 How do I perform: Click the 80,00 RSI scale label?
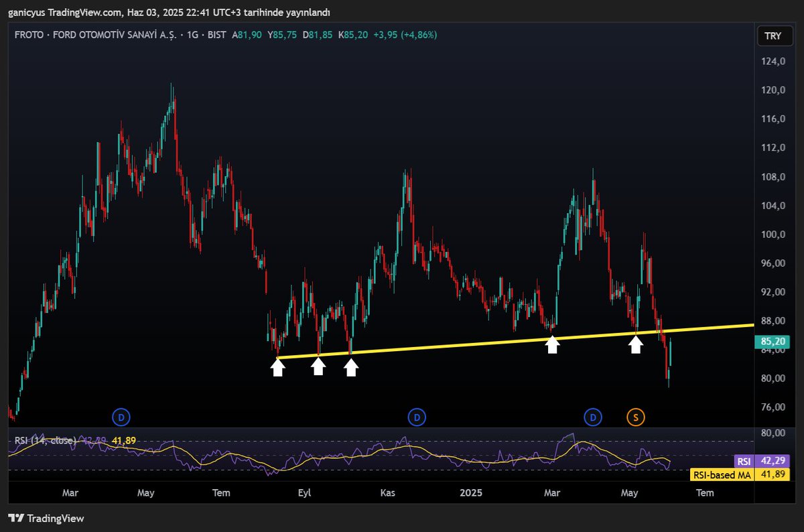coord(773,433)
